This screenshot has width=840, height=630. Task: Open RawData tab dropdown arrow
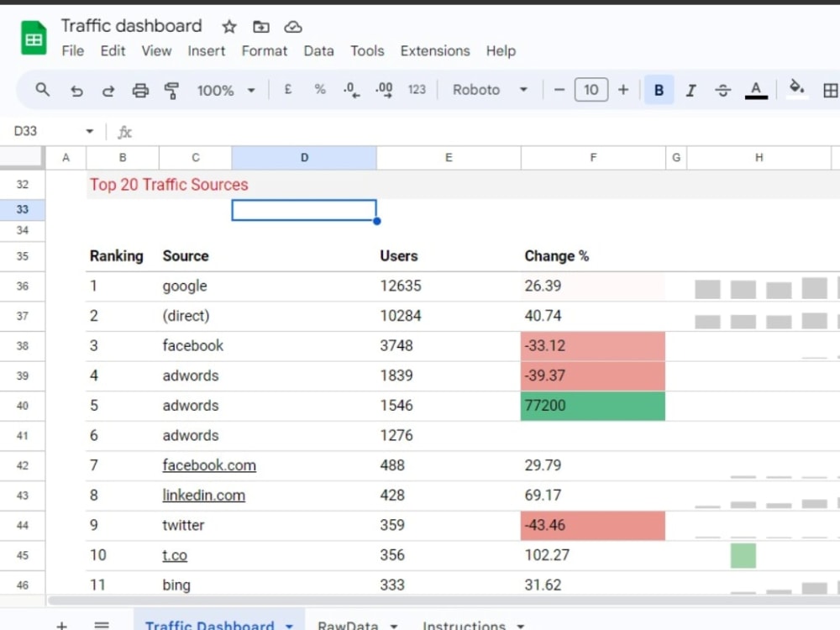(394, 626)
